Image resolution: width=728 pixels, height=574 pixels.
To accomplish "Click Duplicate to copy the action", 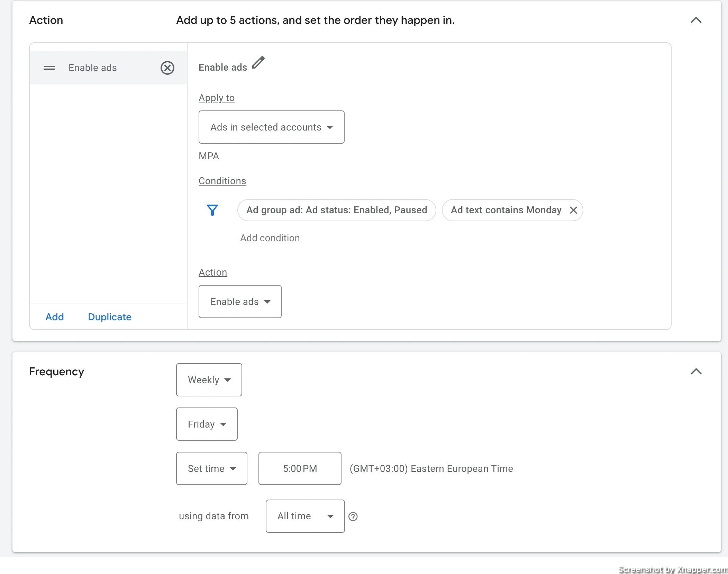I will click(110, 317).
